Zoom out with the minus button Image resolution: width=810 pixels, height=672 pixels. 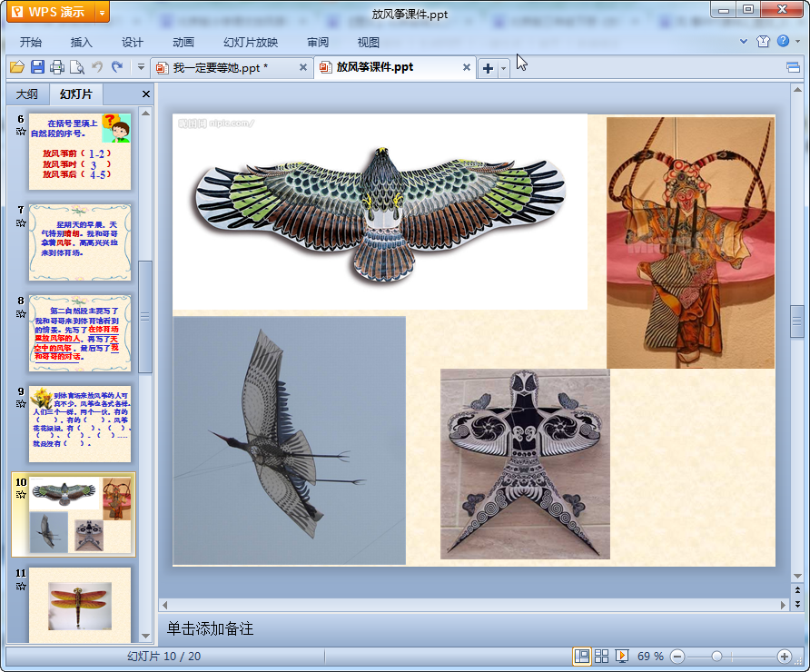[x=677, y=657]
